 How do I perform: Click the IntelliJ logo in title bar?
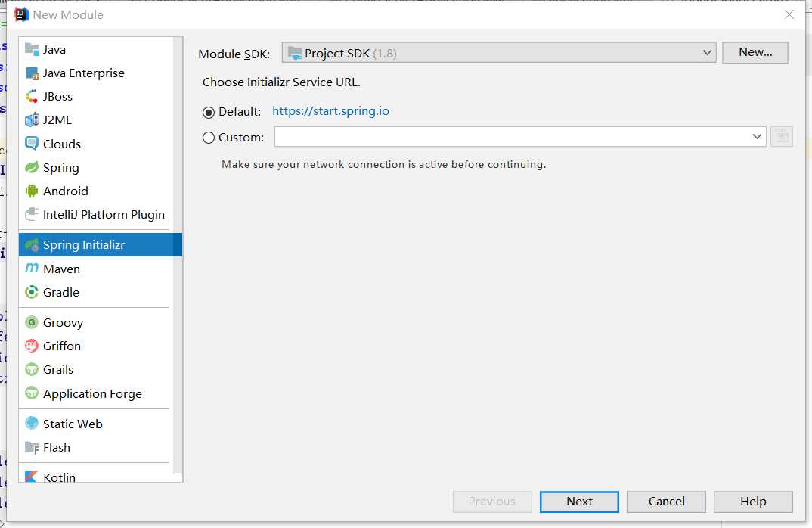click(20, 14)
